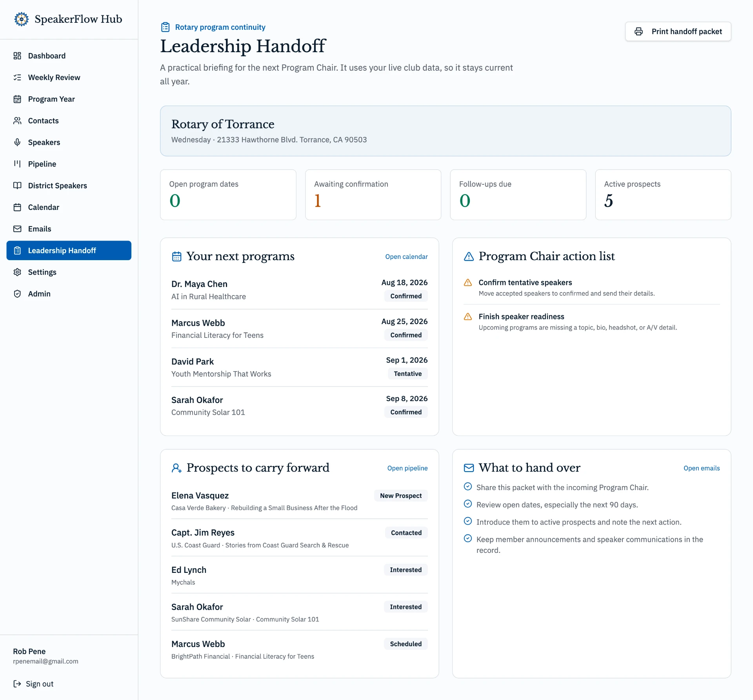Click the Scheduled badge for Marcus Webb
Screen dimensions: 753x700
[406, 644]
